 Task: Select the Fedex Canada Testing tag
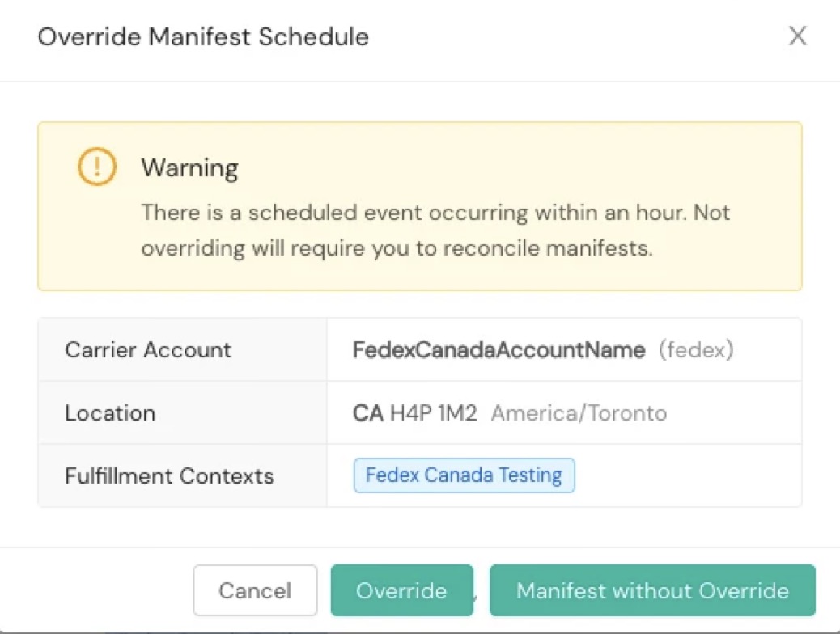pos(464,475)
